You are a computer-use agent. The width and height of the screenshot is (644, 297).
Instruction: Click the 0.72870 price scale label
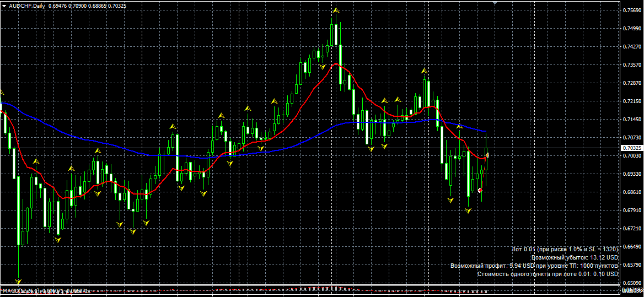632,83
